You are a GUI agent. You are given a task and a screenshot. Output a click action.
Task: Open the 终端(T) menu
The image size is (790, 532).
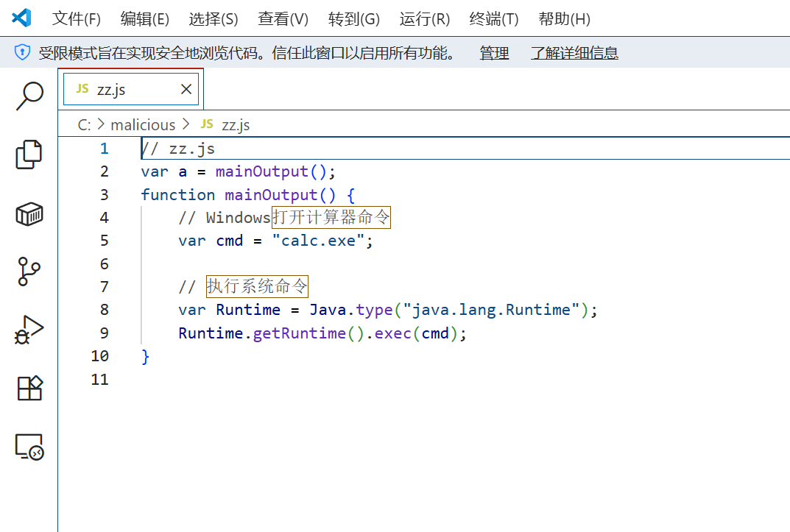pyautogui.click(x=494, y=19)
